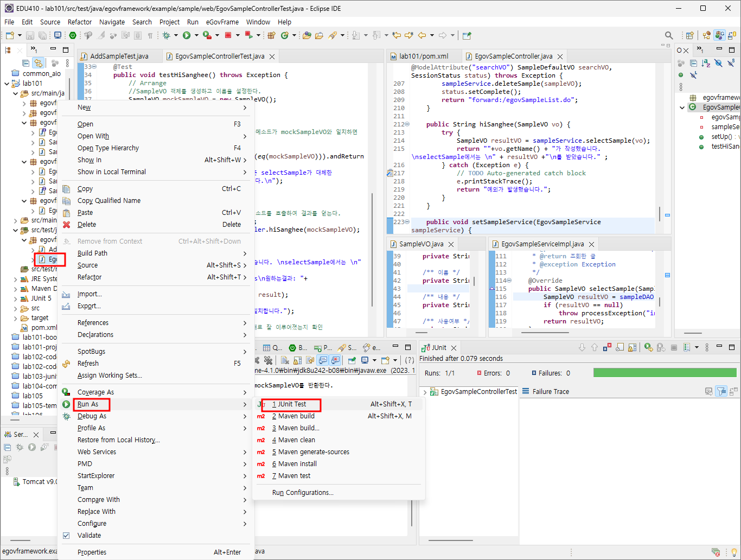Click Remove All Terminated Launches in Console
The width and height of the screenshot is (741, 560).
(x=268, y=360)
